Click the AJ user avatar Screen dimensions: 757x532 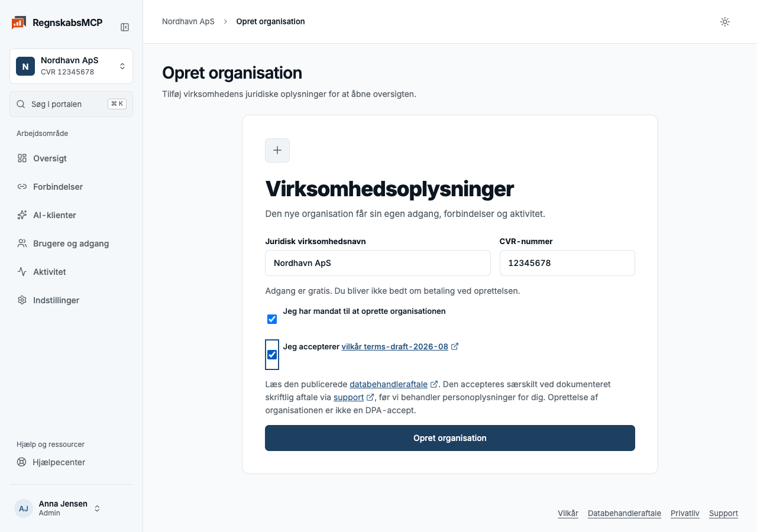click(x=24, y=508)
